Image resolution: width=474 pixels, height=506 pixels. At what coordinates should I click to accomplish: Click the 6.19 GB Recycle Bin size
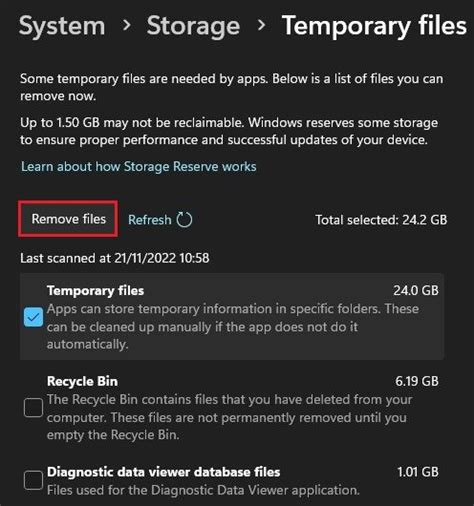(x=417, y=381)
